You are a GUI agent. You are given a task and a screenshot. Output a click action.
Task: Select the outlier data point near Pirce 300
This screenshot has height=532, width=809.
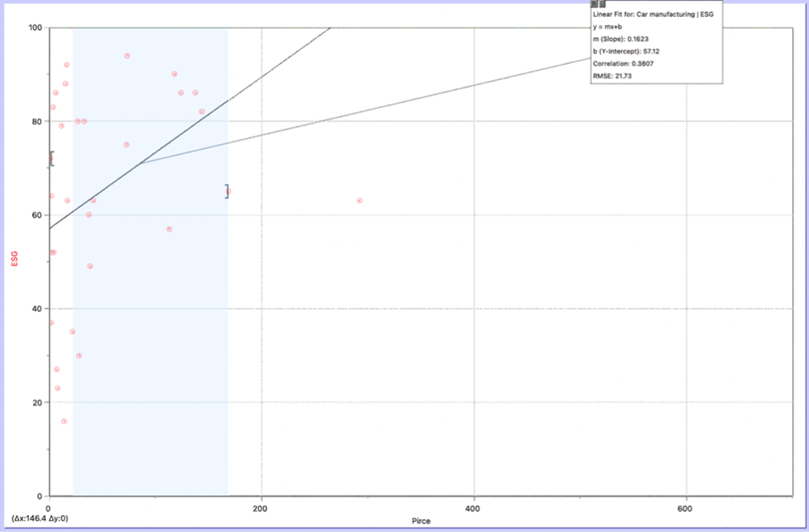(359, 201)
